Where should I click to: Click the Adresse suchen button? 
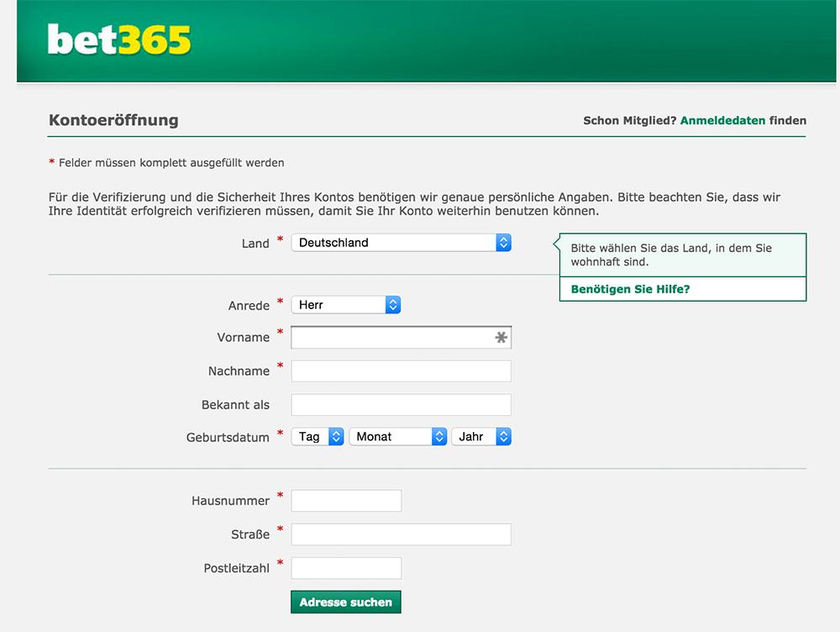(345, 602)
